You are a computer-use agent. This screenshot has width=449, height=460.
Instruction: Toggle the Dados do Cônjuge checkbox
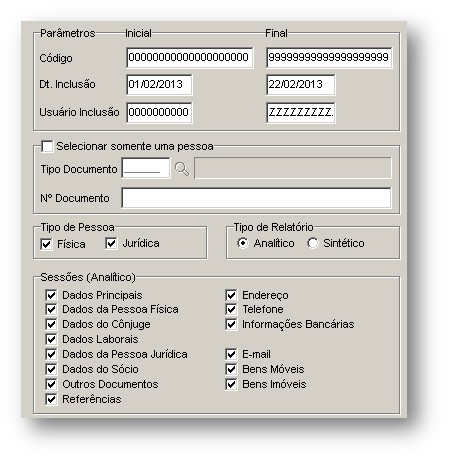(51, 324)
